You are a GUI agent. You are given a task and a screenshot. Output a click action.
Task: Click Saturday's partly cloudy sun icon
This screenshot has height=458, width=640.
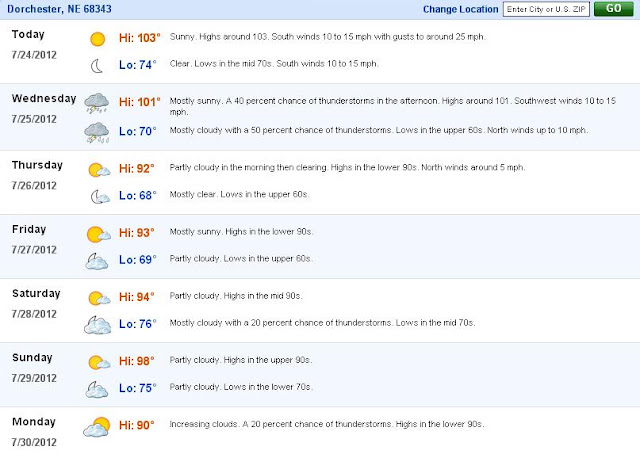(99, 298)
